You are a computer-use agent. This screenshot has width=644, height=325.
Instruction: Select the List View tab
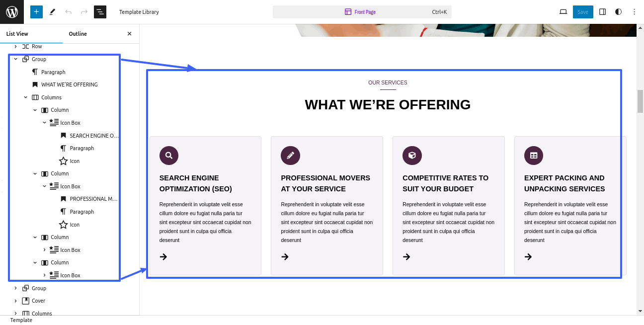(17, 34)
